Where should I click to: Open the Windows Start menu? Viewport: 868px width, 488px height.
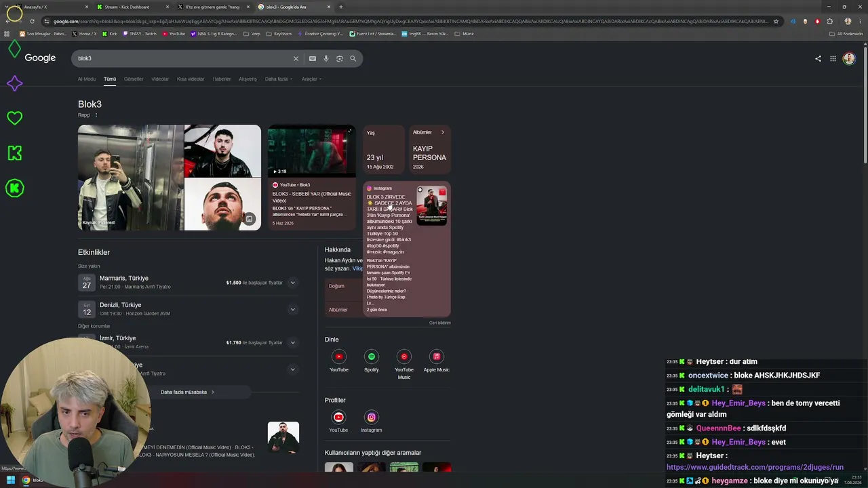[x=11, y=481]
